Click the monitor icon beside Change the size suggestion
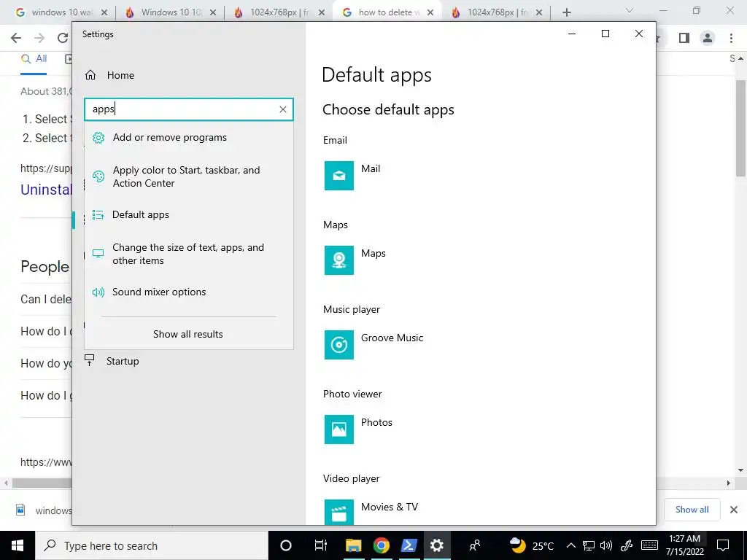747x560 pixels. point(98,253)
